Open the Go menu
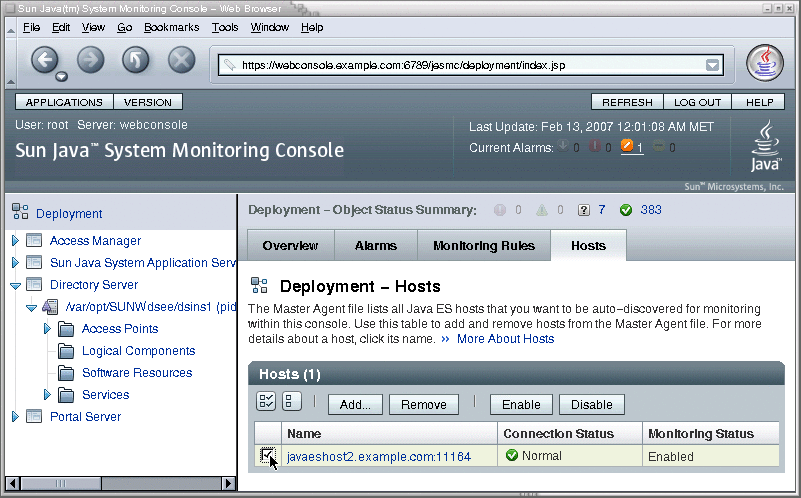801x498 pixels. 125,28
